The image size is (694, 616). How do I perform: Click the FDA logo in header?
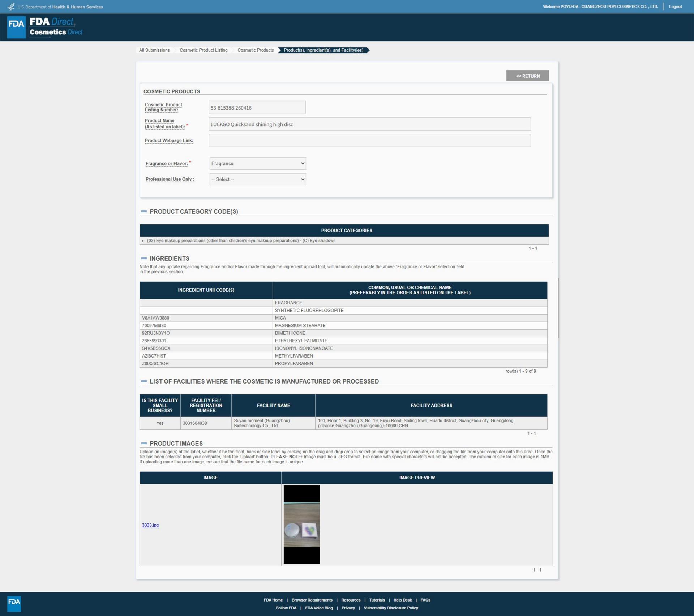click(16, 27)
